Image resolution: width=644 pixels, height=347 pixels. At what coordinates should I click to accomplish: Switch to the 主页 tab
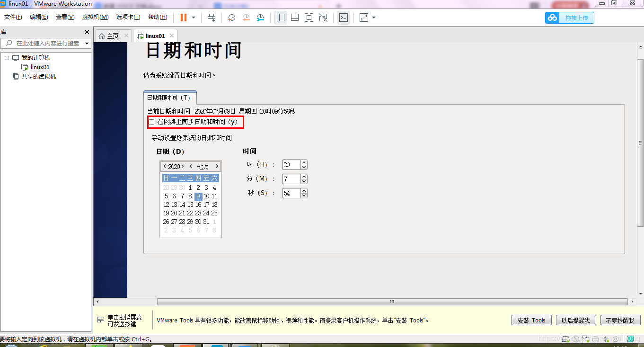tap(112, 35)
